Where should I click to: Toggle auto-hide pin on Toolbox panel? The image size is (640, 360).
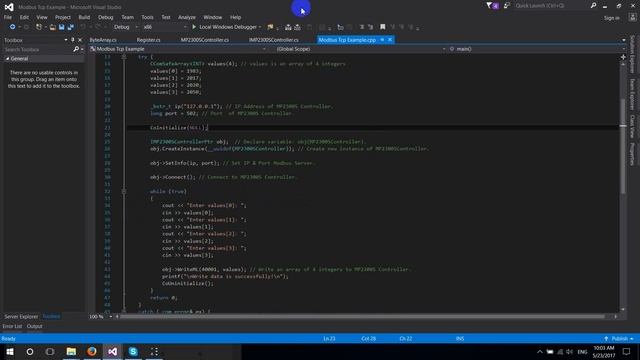pyautogui.click(x=73, y=40)
